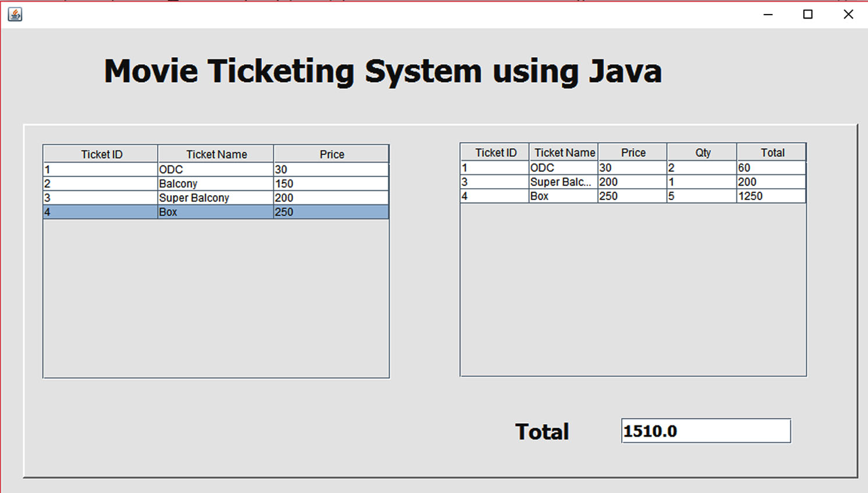Click the total amount field showing 1510.0
Image resolution: width=868 pixels, height=493 pixels.
pos(706,431)
